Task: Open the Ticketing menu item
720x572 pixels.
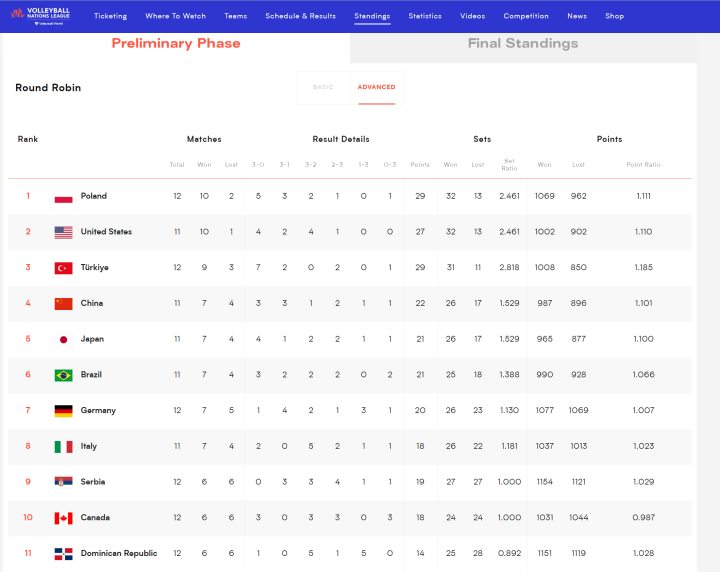Action: point(110,16)
